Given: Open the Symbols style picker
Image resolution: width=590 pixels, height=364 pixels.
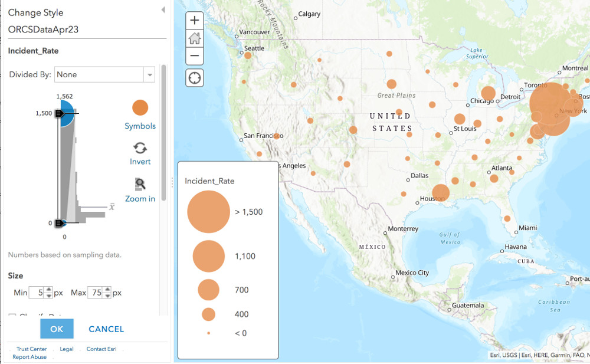Looking at the screenshot, I should click(140, 108).
